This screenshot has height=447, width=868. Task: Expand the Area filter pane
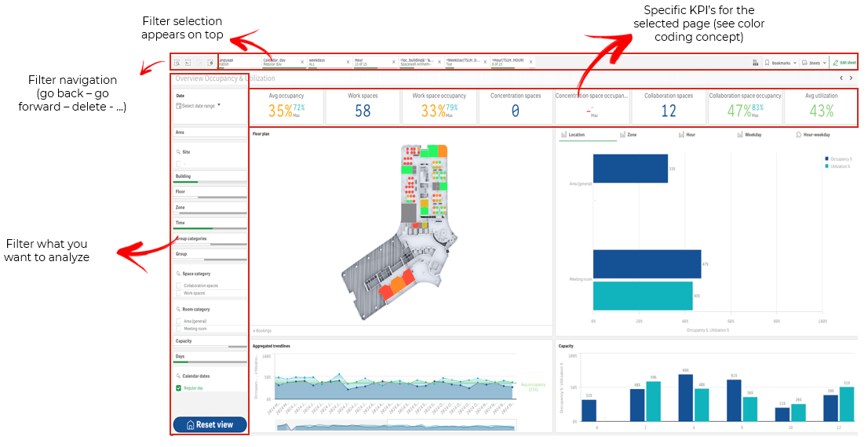[210, 133]
